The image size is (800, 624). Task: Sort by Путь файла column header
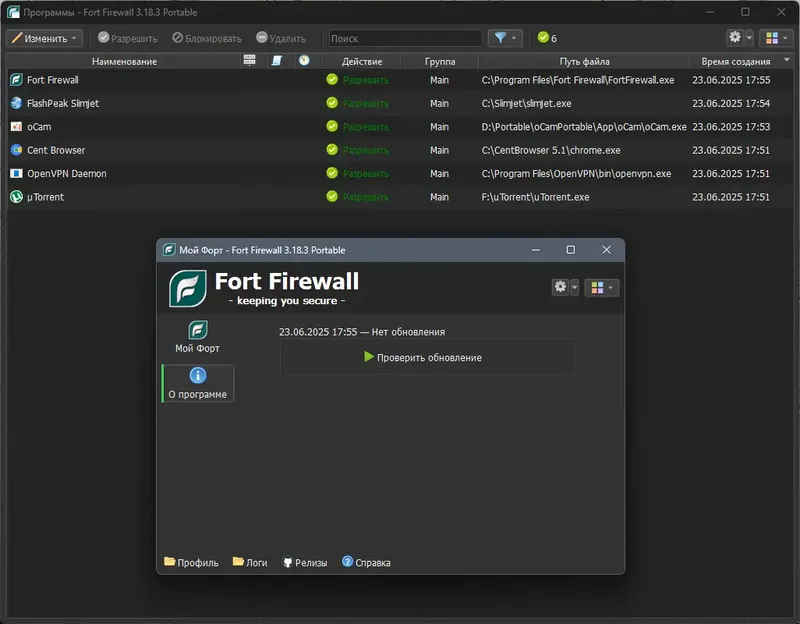584,61
